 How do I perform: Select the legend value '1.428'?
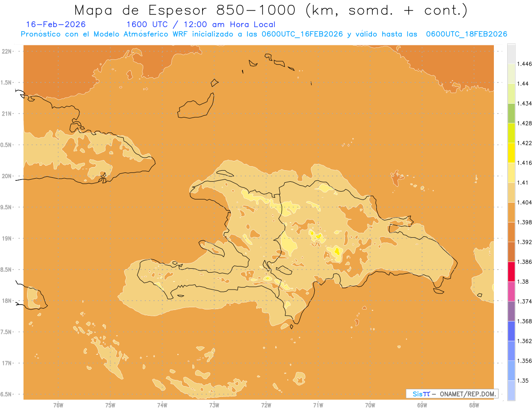tap(524, 123)
